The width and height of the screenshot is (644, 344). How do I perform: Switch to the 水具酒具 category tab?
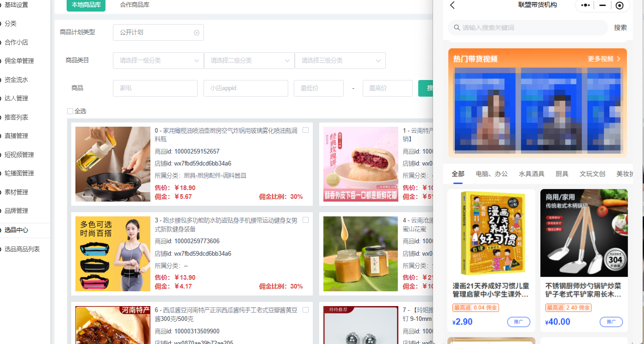(x=532, y=174)
